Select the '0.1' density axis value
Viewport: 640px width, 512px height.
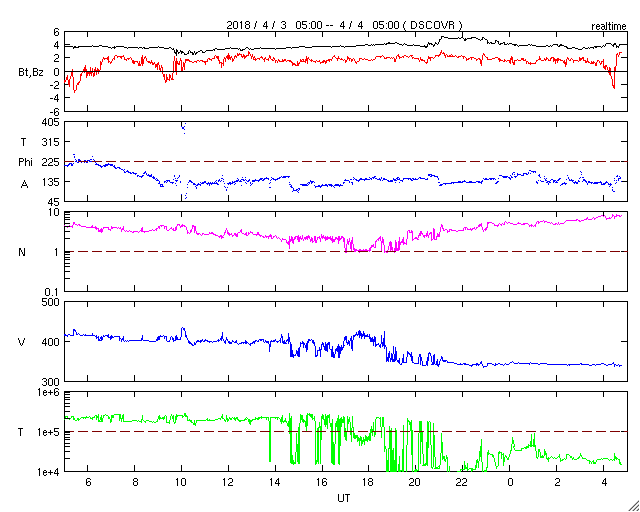[x=53, y=292]
